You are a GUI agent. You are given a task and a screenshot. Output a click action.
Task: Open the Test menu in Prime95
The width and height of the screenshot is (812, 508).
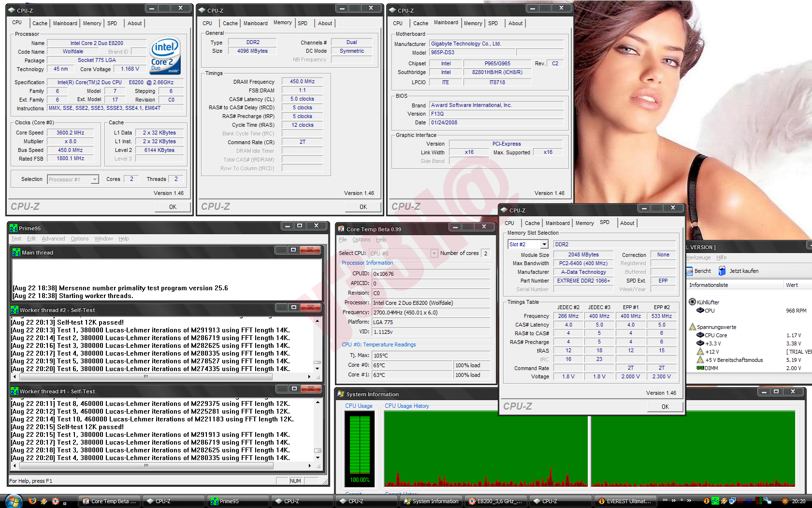pos(16,239)
